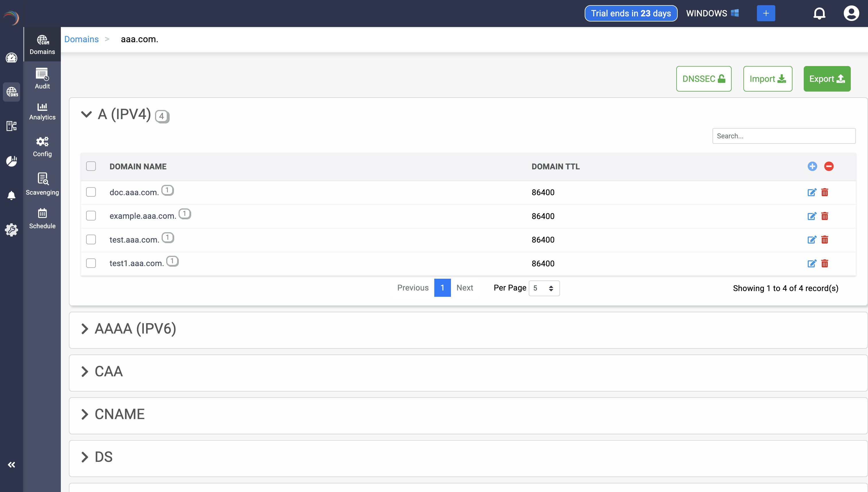This screenshot has height=492, width=868.
Task: Collapse the A (IPV4) section
Action: (86, 114)
